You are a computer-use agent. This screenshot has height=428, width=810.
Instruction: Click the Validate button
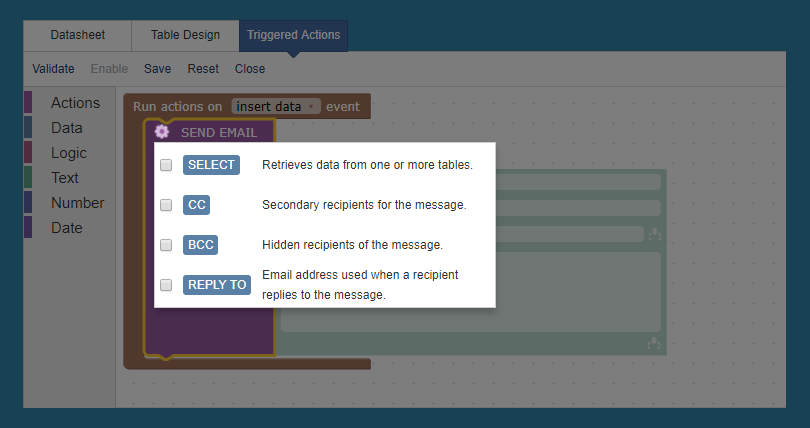click(53, 69)
